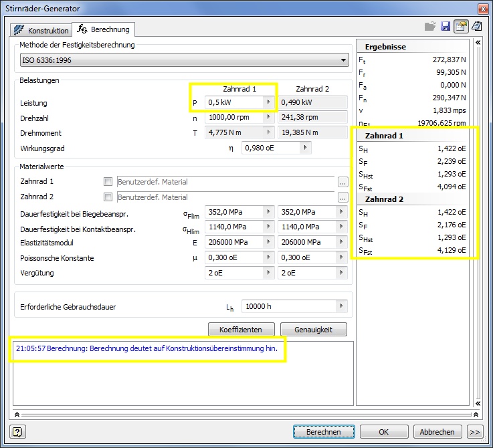Expand arrow of Zahnrad 1 Vergütung 2 oE
493x448 pixels.
click(x=268, y=273)
